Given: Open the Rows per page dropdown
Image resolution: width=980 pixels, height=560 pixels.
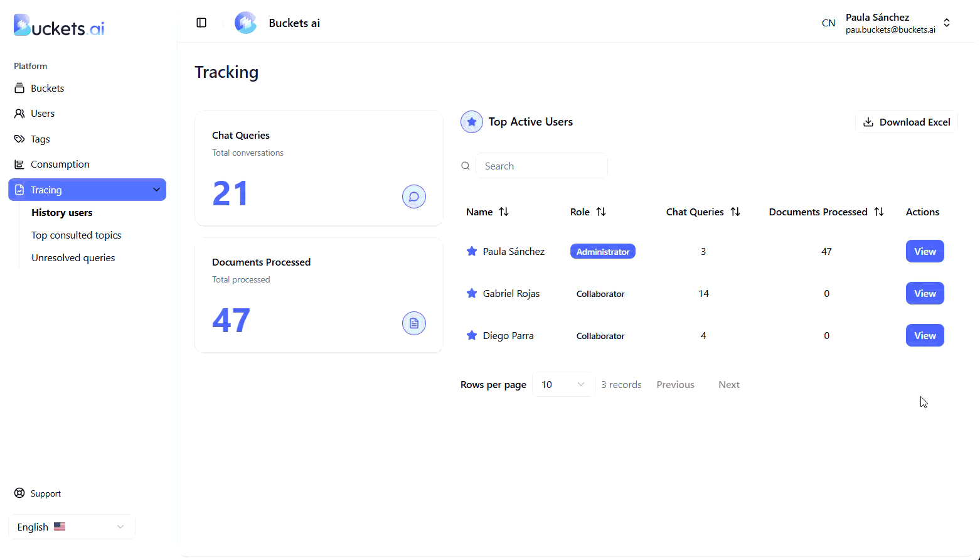Looking at the screenshot, I should pos(563,384).
